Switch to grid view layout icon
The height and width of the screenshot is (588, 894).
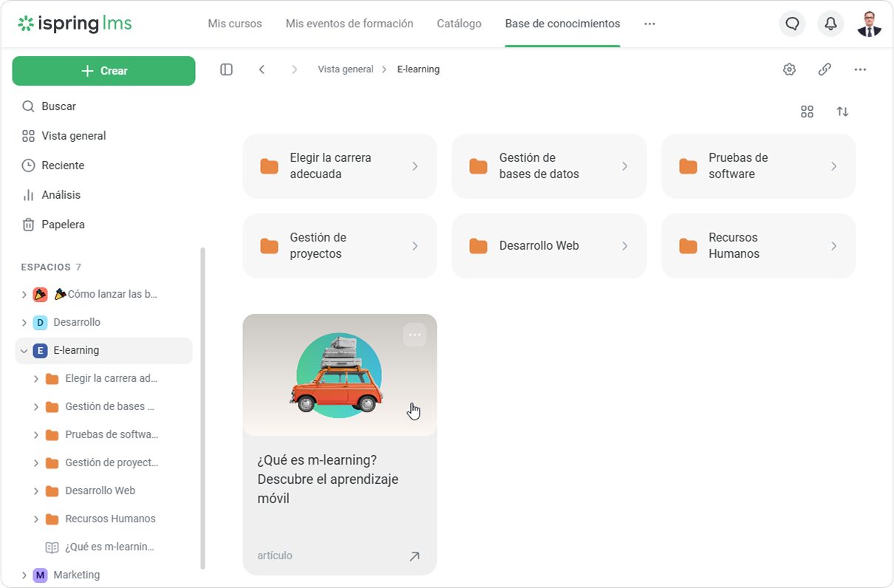pyautogui.click(x=807, y=112)
